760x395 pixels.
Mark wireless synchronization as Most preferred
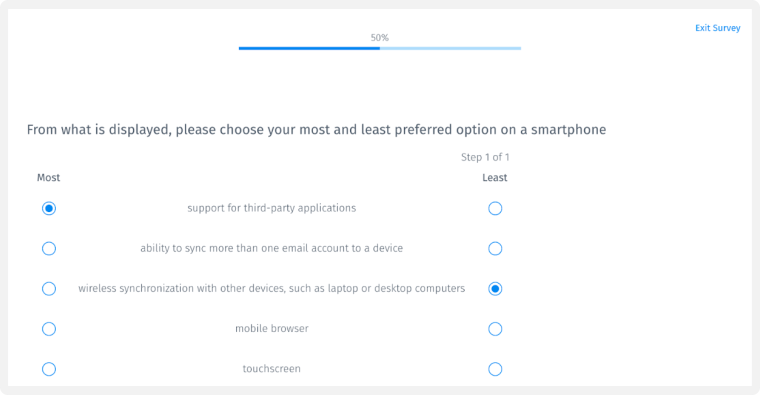48,289
